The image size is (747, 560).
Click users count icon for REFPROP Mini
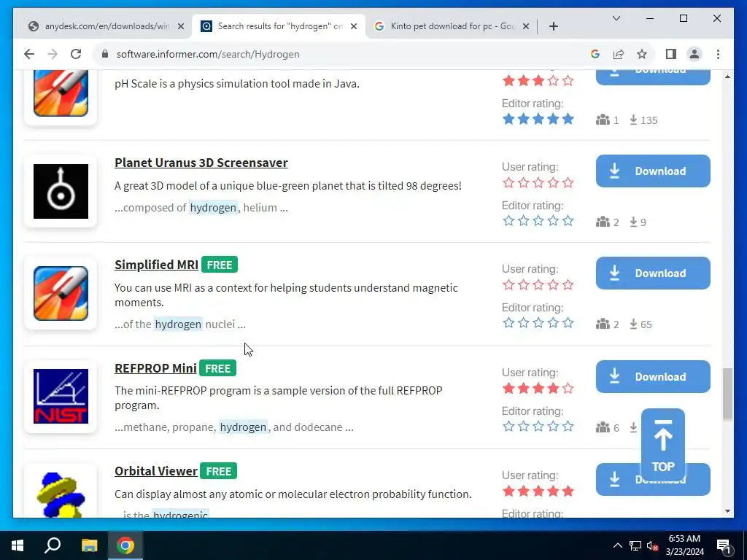tap(603, 427)
